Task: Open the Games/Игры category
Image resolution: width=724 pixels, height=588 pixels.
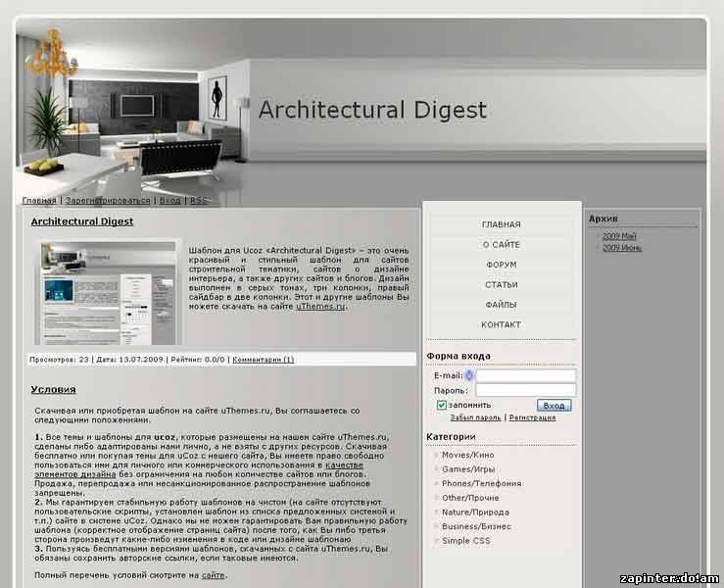Action: pos(468,469)
